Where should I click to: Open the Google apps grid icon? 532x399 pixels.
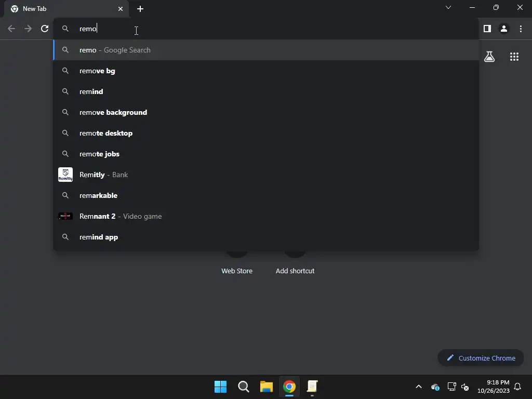click(x=514, y=57)
